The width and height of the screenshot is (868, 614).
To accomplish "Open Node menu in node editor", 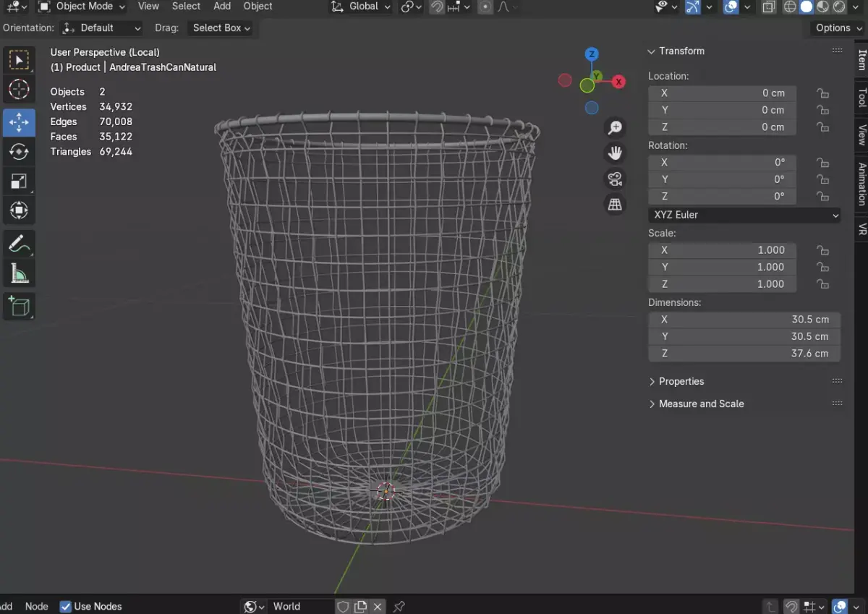I will 36,606.
